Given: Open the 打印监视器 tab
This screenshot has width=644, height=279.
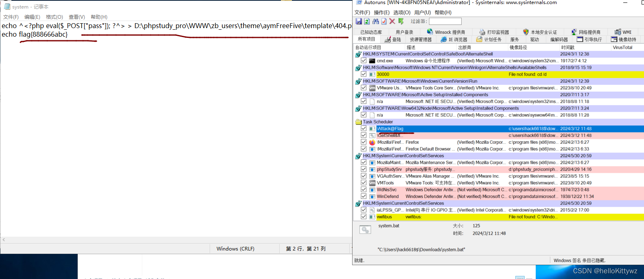Looking at the screenshot, I should (494, 32).
